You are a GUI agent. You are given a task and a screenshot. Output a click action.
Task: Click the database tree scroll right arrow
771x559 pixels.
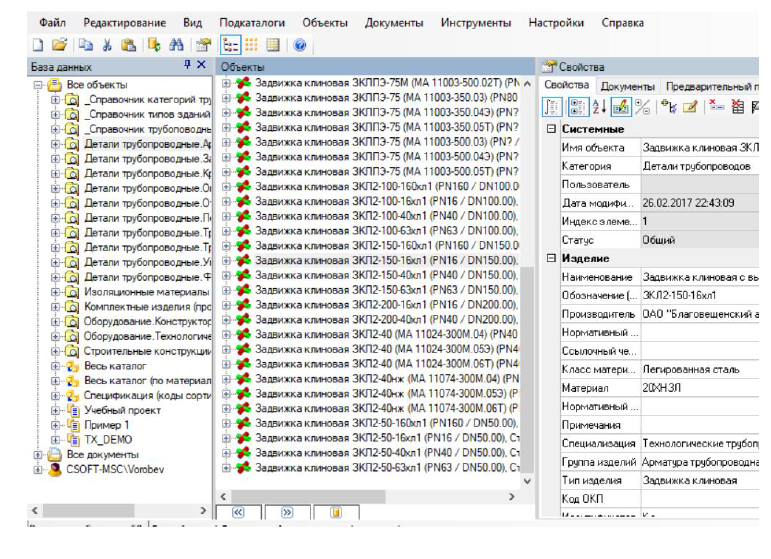pyautogui.click(x=203, y=510)
